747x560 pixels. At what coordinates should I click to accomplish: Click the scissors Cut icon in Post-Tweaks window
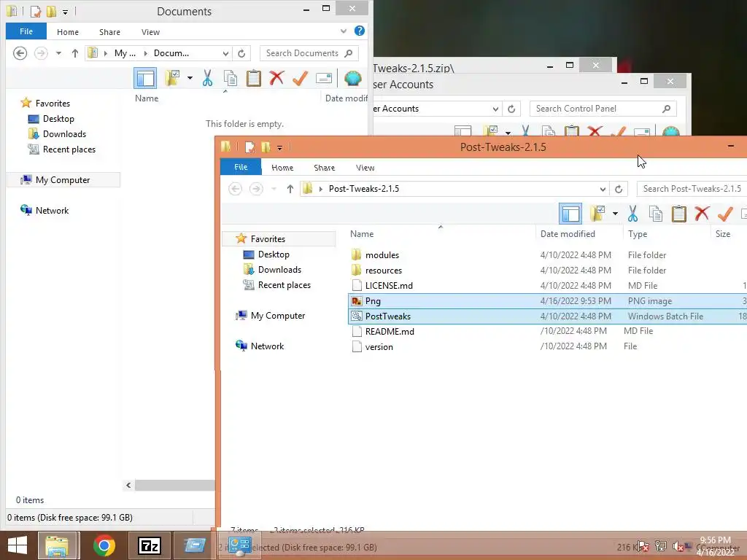(x=632, y=214)
